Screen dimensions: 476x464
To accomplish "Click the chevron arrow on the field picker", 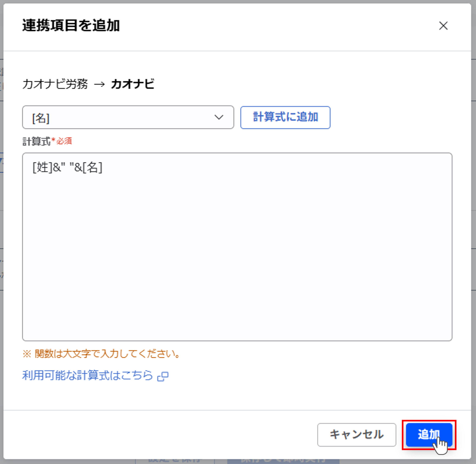I will point(219,118).
